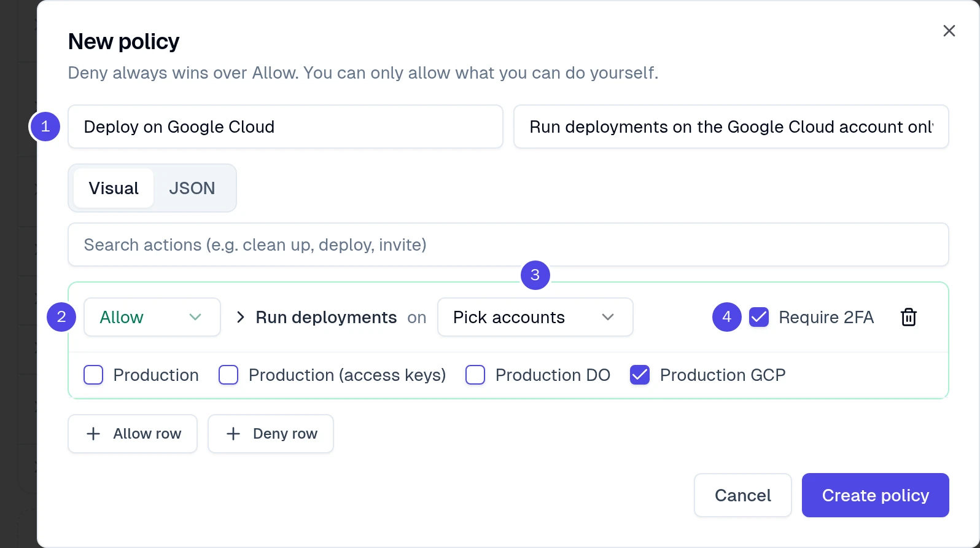Image resolution: width=980 pixels, height=548 pixels.
Task: Open the Pick accounts dropdown
Action: point(535,317)
